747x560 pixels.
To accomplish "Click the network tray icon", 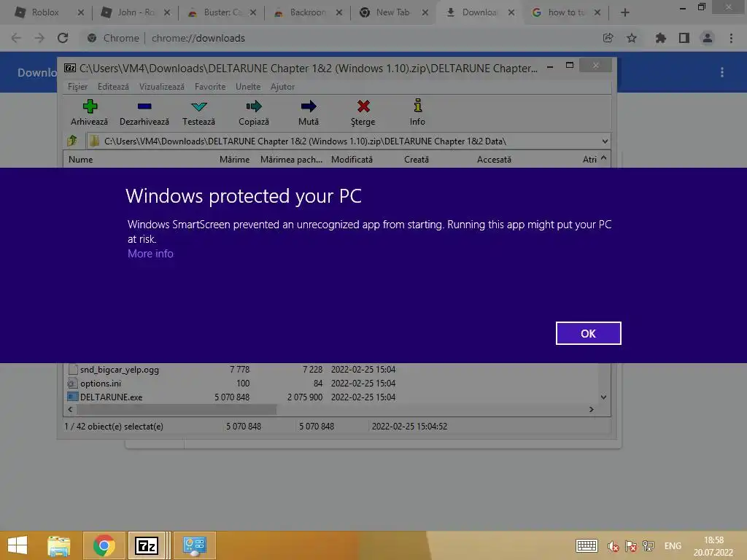I will [649, 545].
